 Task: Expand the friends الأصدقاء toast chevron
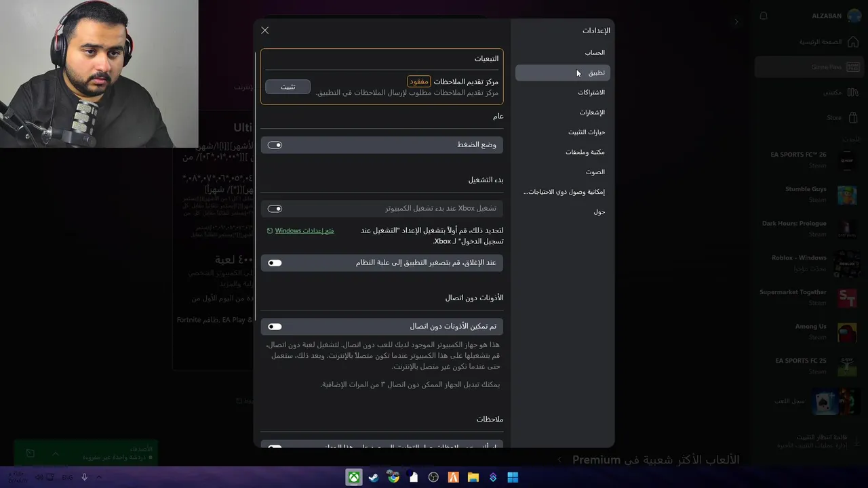click(56, 453)
